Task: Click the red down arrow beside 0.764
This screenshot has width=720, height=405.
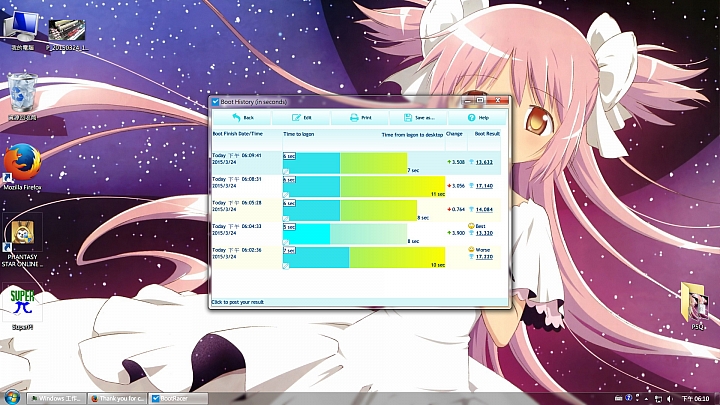Action: (449, 209)
